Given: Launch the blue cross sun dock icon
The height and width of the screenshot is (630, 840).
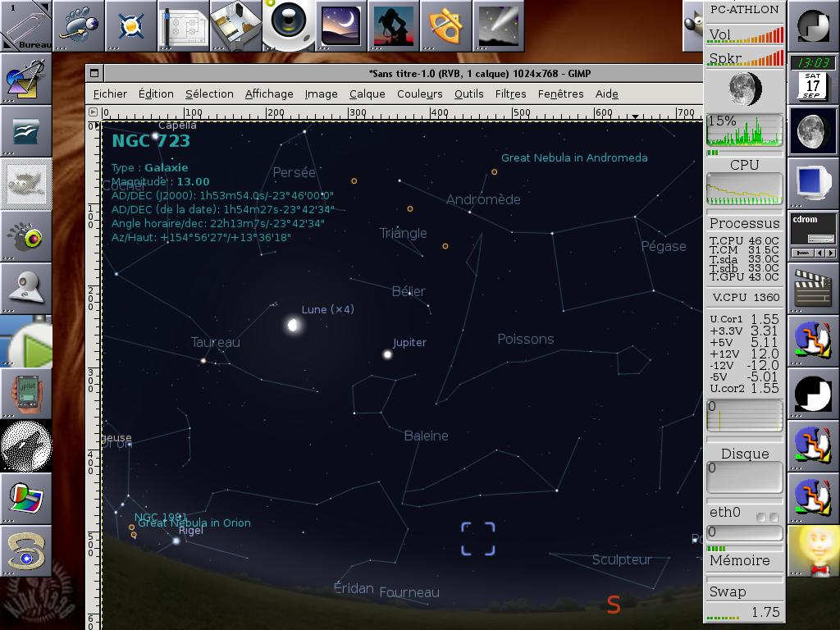Looking at the screenshot, I should [x=130, y=25].
